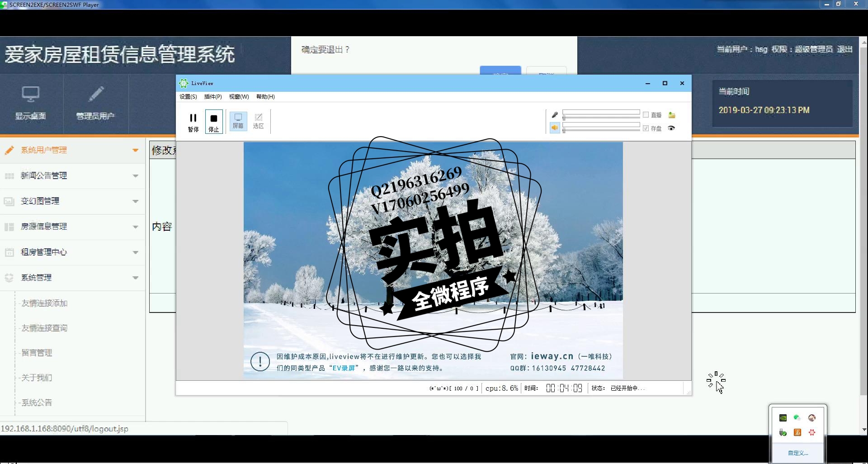Click the 退出 logout link
The height and width of the screenshot is (464, 868).
[x=844, y=49]
